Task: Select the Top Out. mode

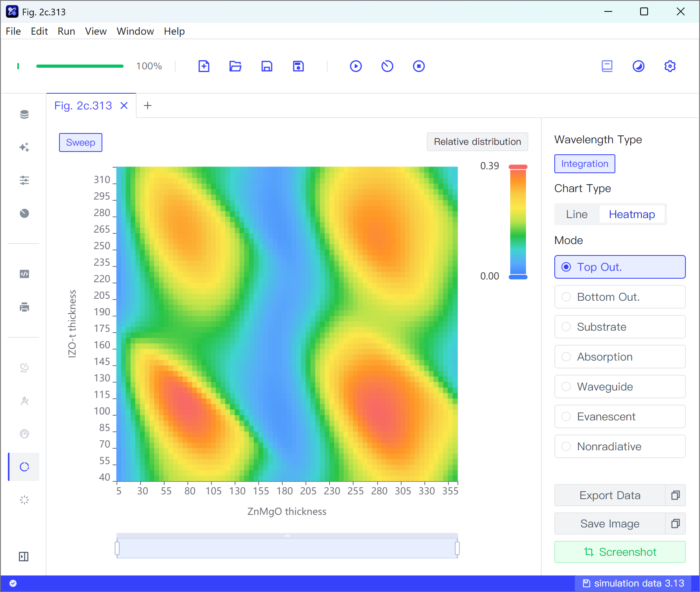Action: click(620, 267)
